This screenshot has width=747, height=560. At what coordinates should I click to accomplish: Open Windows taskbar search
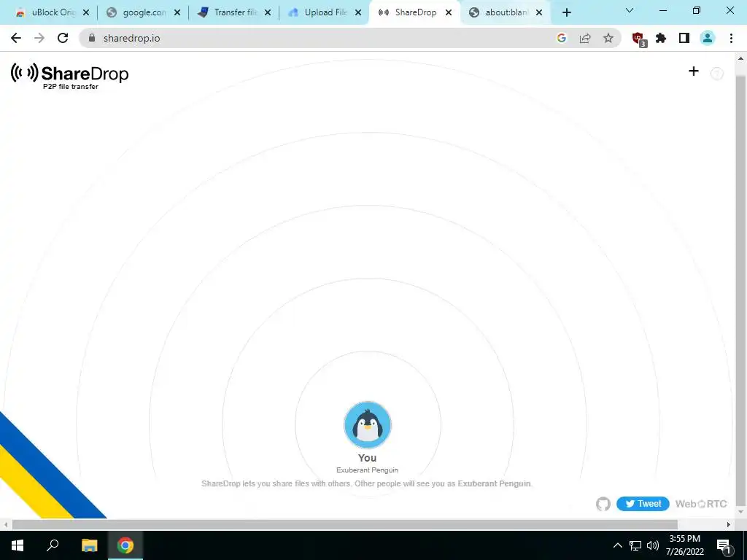point(53,545)
